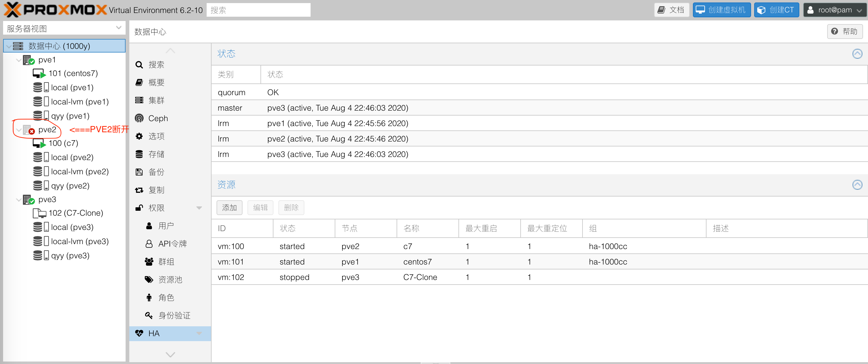
Task: Focus the top 搜索 input field
Action: (258, 10)
